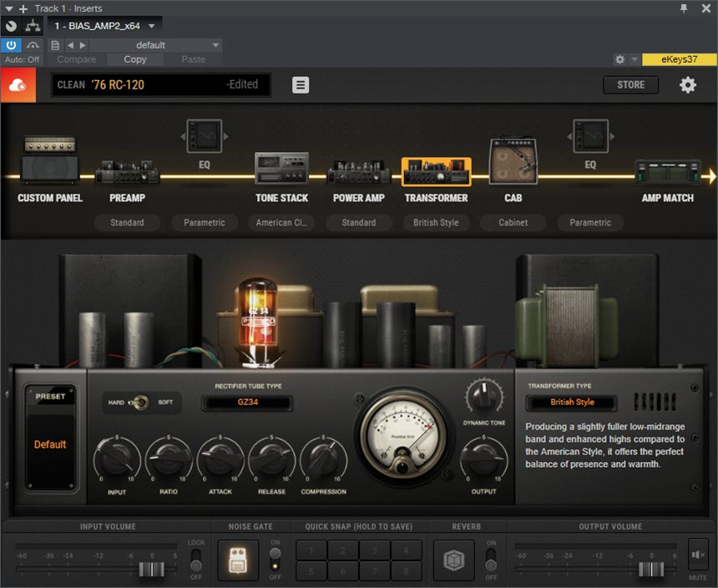718x588 pixels.
Task: Click the DYNAMIC TONE knob
Action: 484,397
